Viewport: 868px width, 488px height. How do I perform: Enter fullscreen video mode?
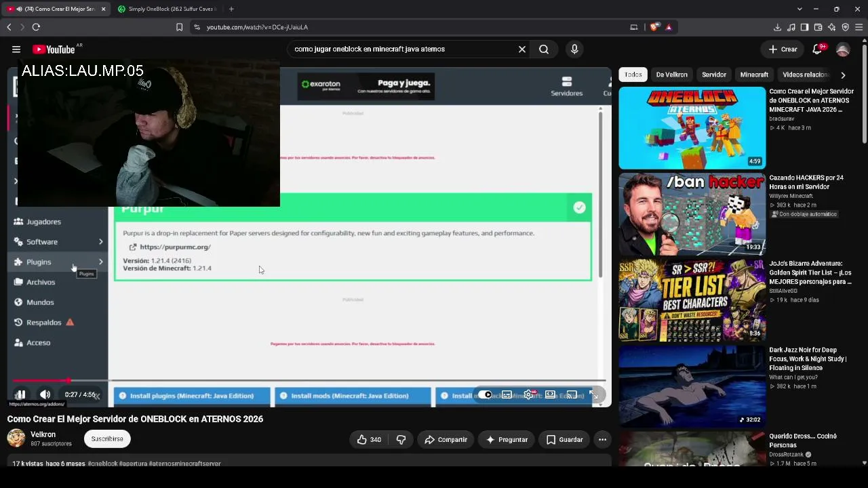(x=594, y=394)
